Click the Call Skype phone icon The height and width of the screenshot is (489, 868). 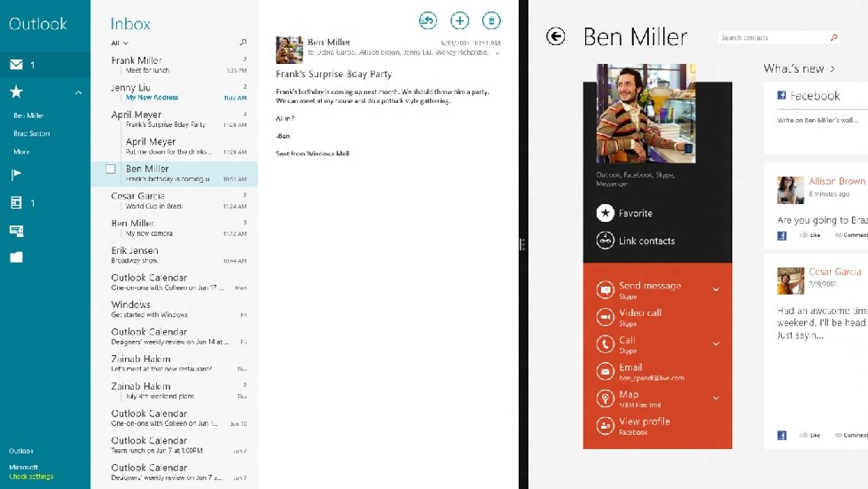pyautogui.click(x=605, y=344)
